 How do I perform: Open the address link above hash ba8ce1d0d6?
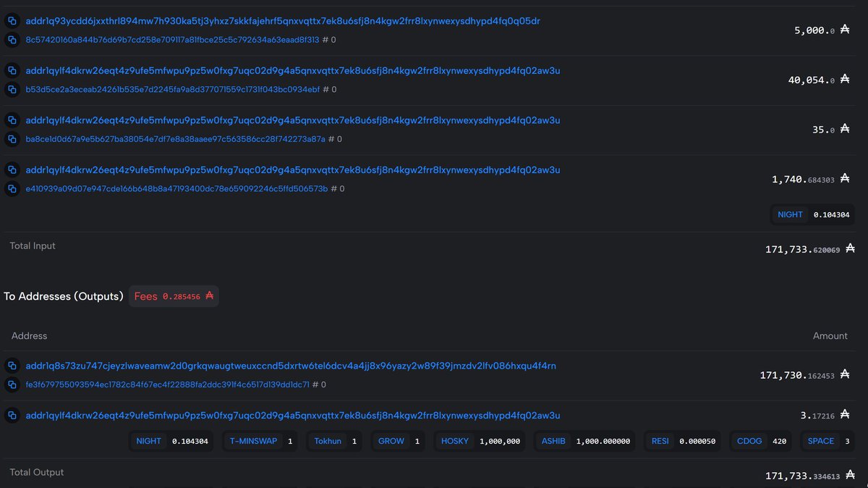pyautogui.click(x=293, y=120)
